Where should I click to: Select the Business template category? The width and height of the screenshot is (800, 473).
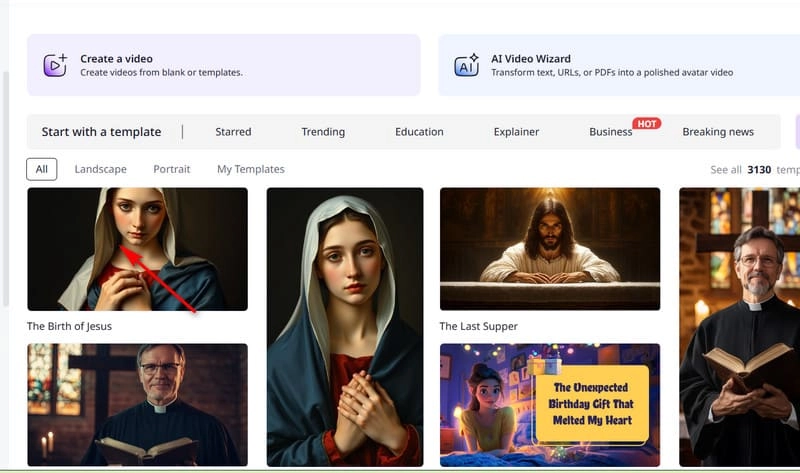[610, 132]
